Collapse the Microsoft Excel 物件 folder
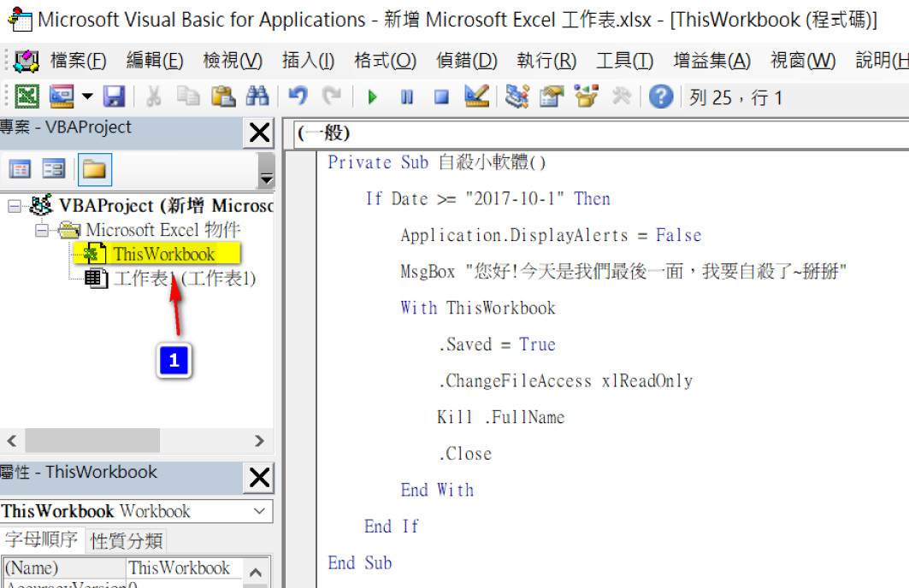Image resolution: width=909 pixels, height=588 pixels. (42, 231)
